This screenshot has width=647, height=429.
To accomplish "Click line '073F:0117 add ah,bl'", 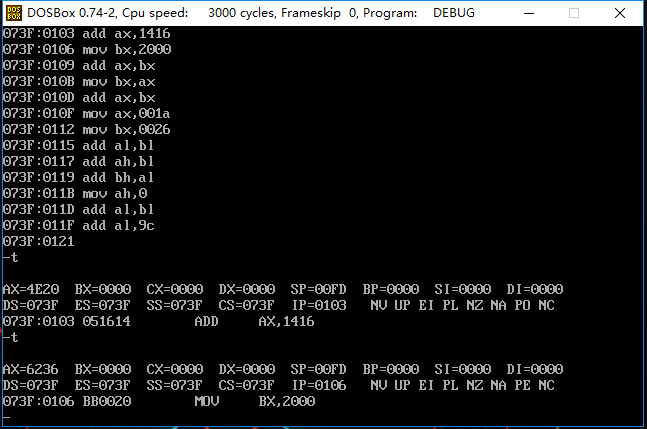I will pos(78,162).
